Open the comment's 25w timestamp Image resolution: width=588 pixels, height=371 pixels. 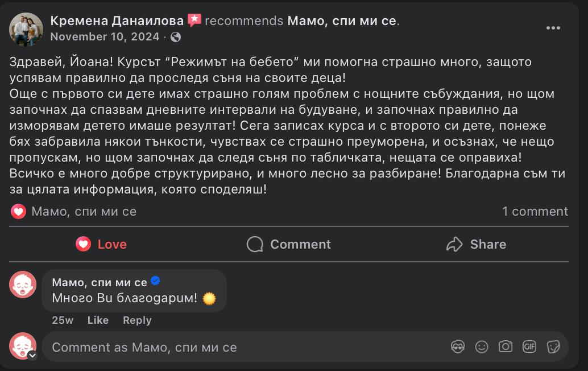click(63, 320)
